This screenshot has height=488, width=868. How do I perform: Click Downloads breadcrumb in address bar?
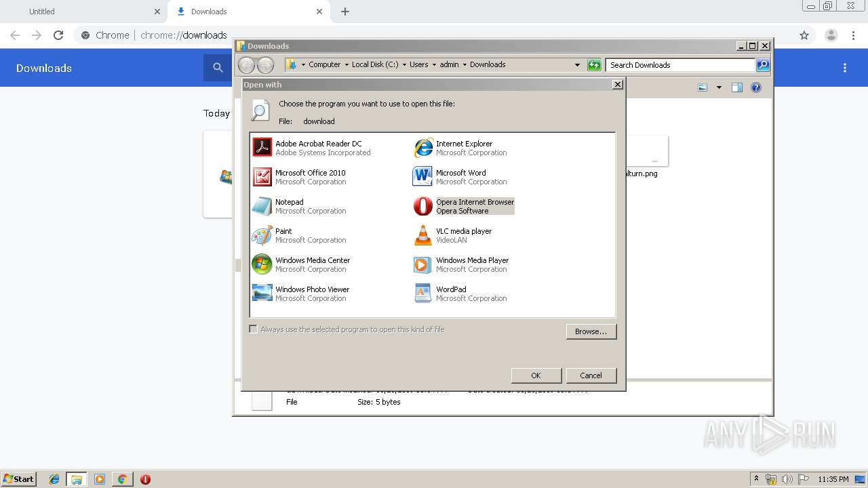[x=488, y=65]
